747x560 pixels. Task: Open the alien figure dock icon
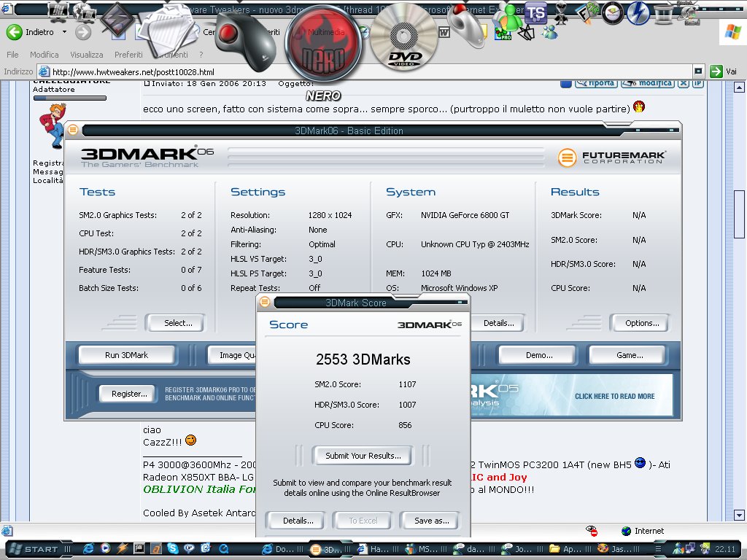coord(561,15)
